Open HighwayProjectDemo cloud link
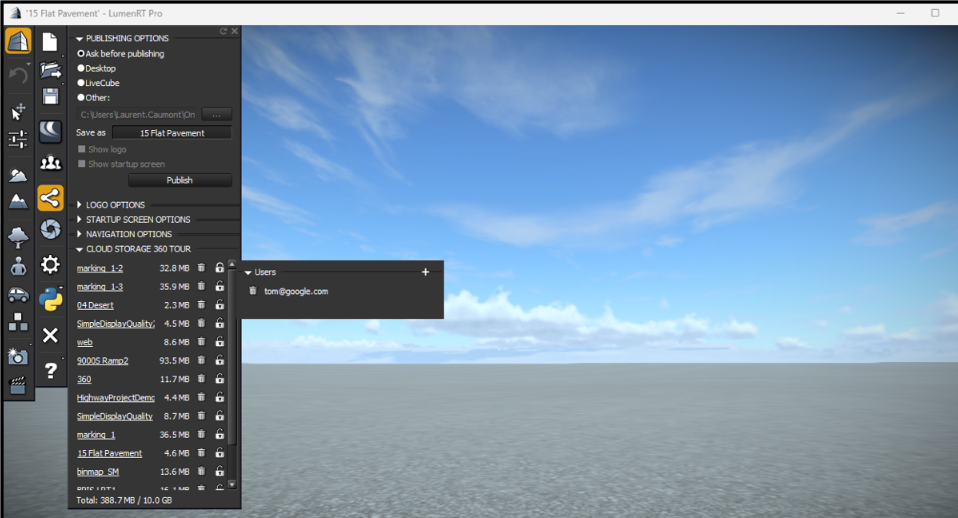Screen dimensions: 958x518 [x=115, y=398]
